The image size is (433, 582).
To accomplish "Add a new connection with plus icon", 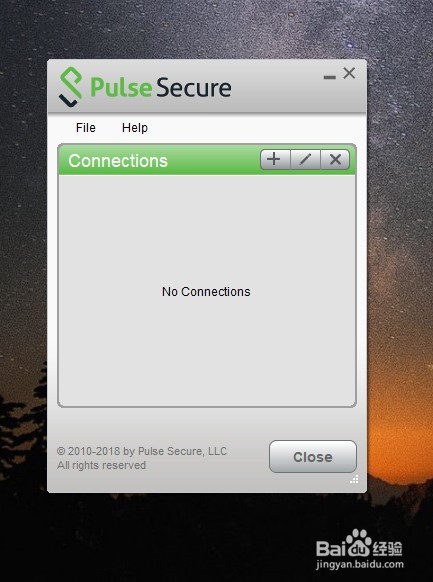I will coord(275,160).
